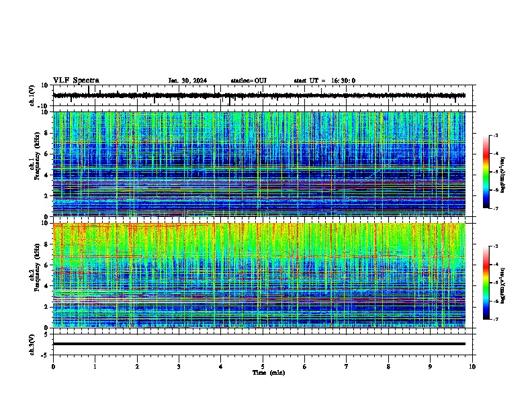Click time axis tick label 0
Viewport: 532px width, 411px height.
click(53, 366)
